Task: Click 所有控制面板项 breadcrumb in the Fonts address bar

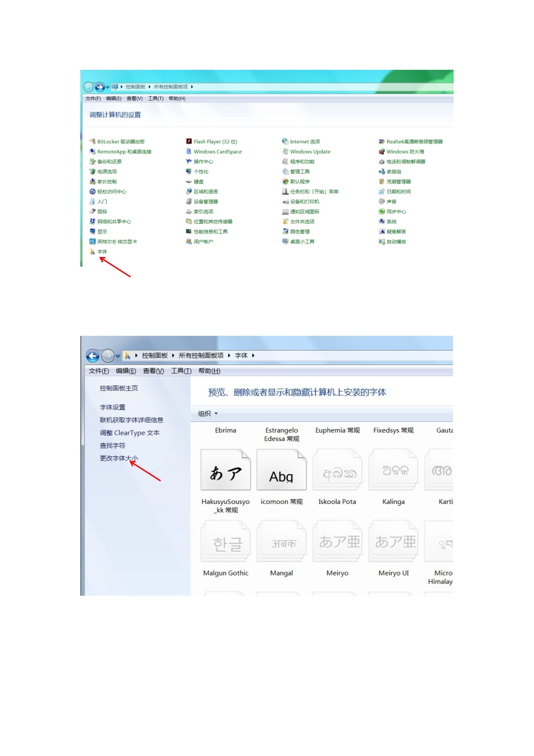Action: (201, 355)
